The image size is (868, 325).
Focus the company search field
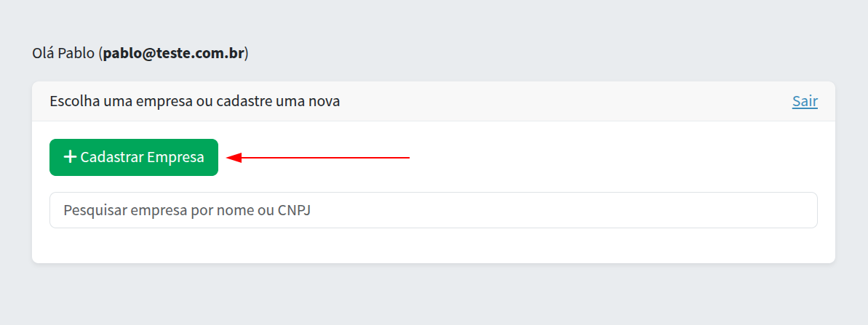[433, 210]
